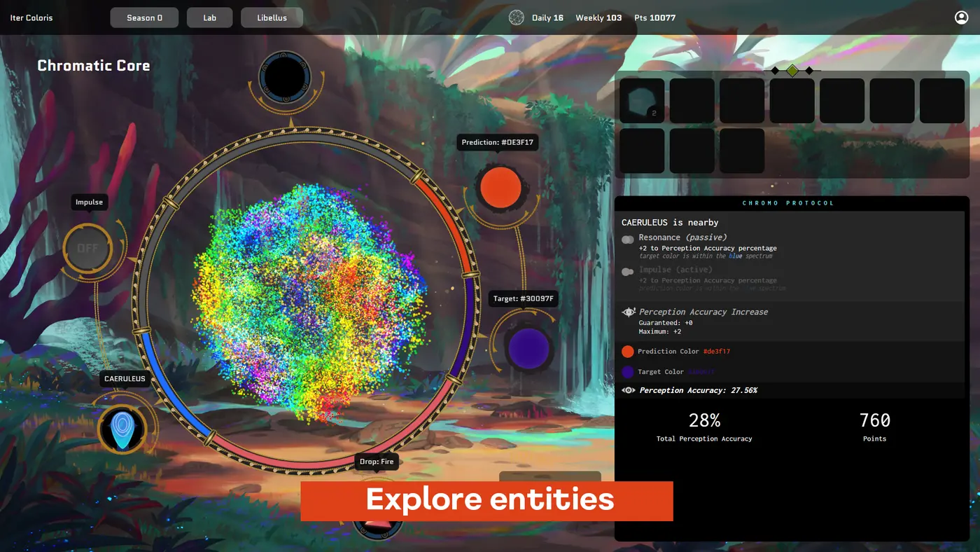Click the 'Maximum: +2' line

click(660, 331)
